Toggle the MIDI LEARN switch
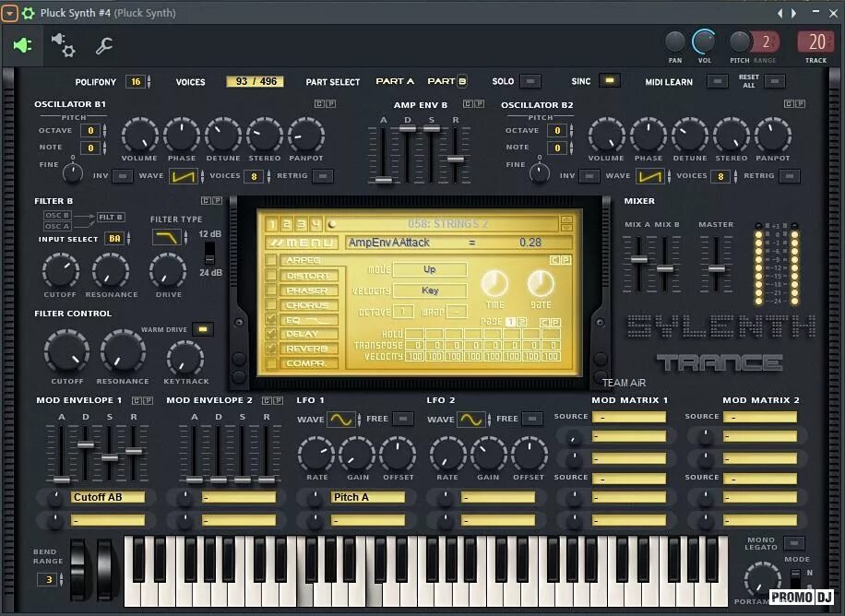This screenshot has height=616, width=845. coord(718,81)
